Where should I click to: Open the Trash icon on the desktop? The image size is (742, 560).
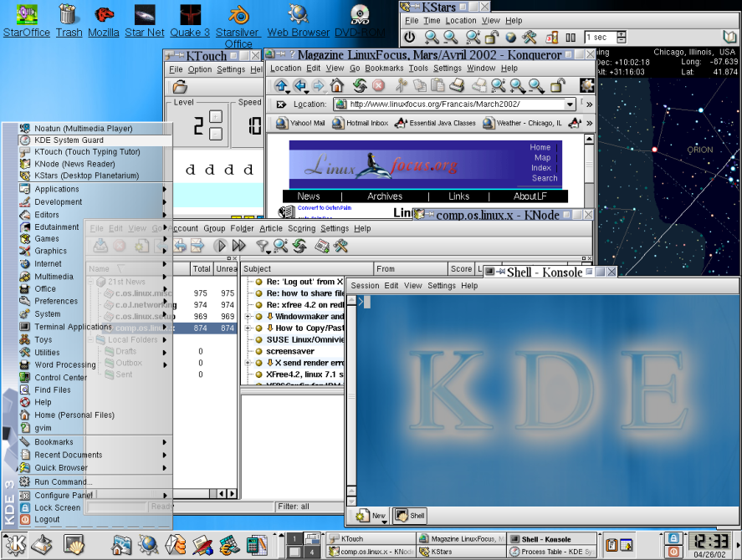pos(69,15)
